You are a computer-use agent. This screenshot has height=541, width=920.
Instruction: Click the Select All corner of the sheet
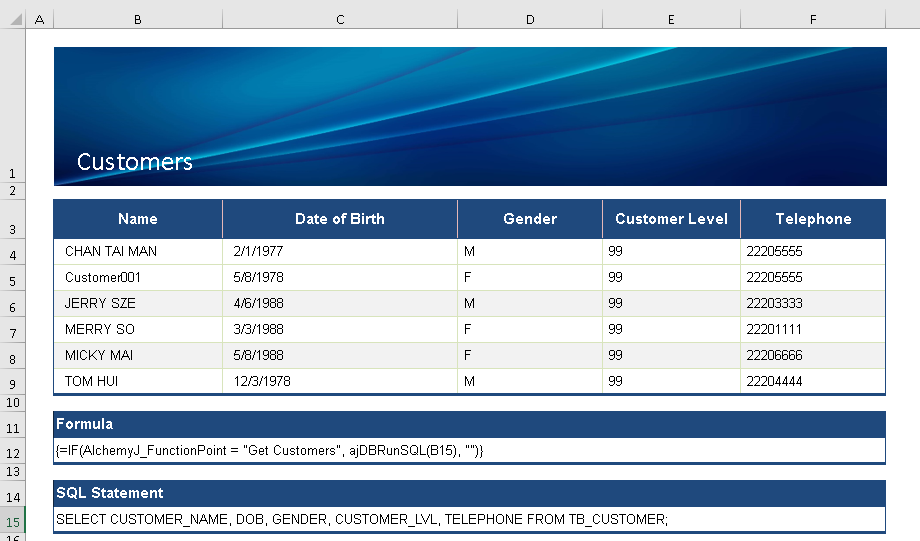[12, 19]
